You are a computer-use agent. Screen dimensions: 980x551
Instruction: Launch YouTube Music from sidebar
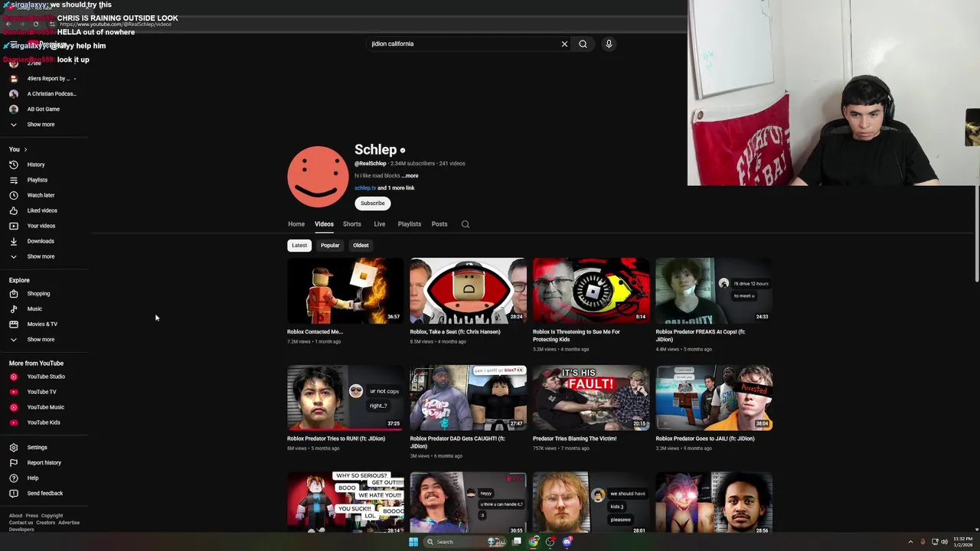45,407
